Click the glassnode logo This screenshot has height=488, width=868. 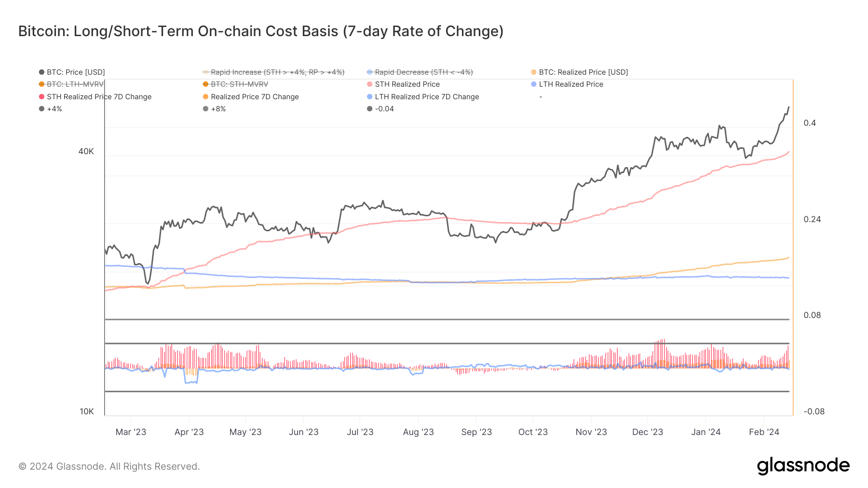(x=803, y=466)
